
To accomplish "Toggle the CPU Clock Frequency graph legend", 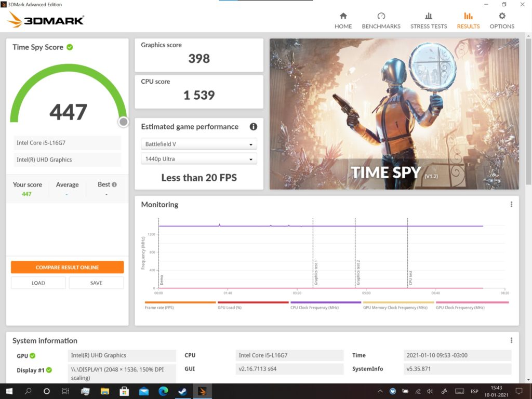I will [325, 305].
